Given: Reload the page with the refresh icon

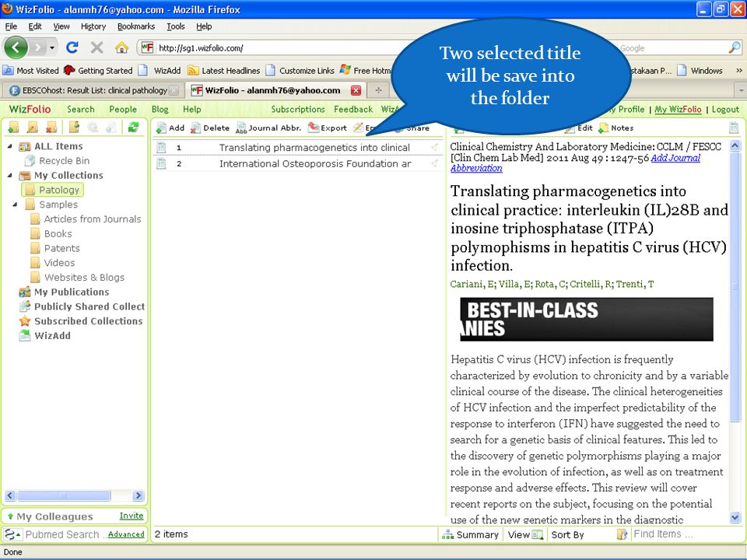Looking at the screenshot, I should tap(72, 47).
